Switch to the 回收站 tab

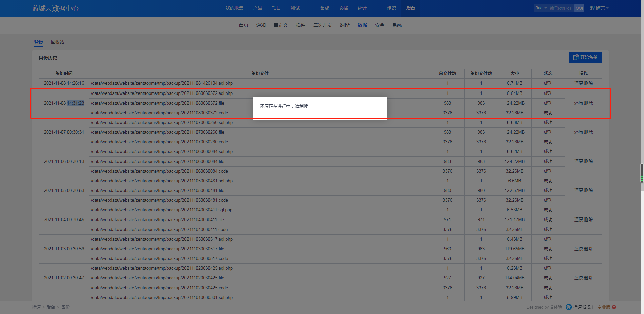(57, 42)
